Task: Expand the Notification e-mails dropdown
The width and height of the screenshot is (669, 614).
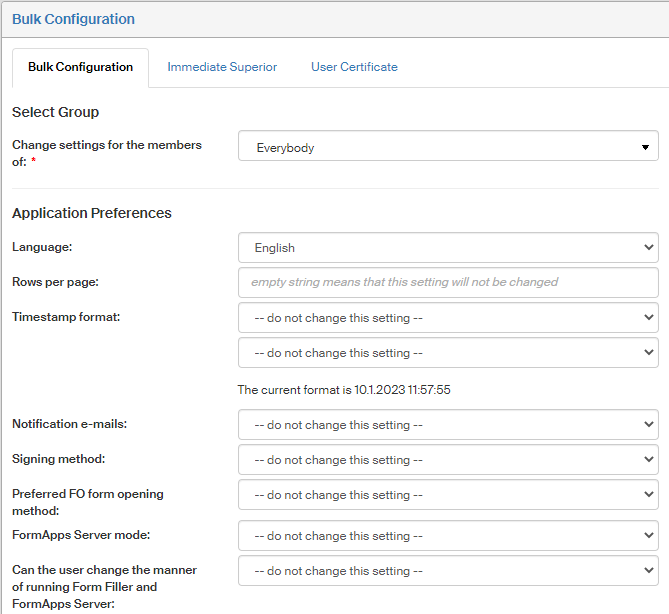Action: 448,425
